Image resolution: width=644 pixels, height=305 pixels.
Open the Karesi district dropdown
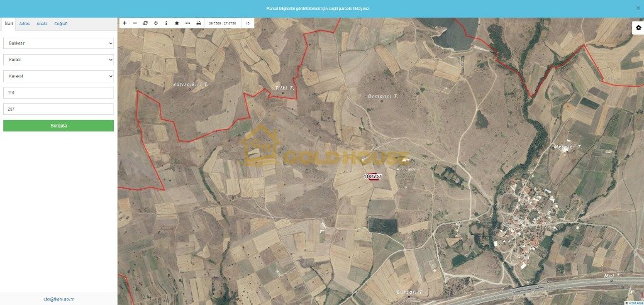pos(58,60)
